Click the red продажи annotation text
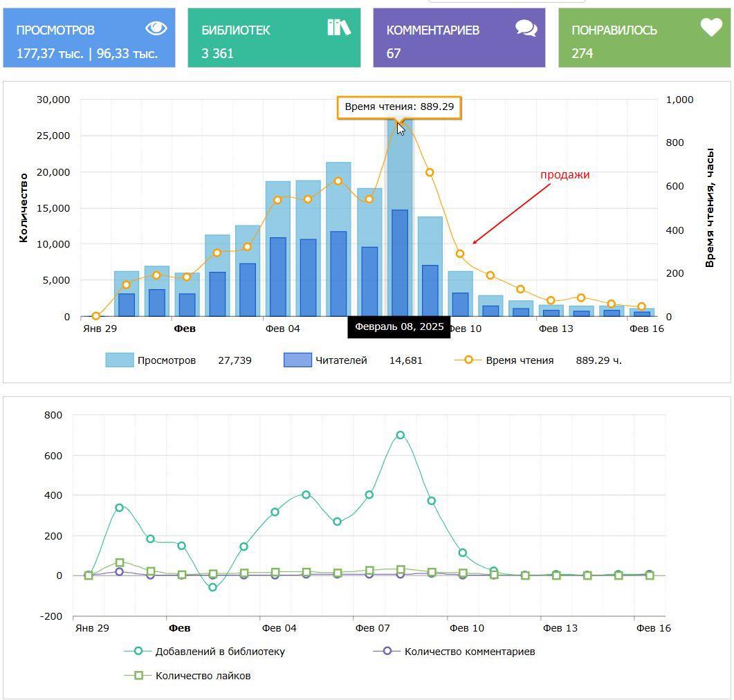This screenshot has height=700, width=734. point(565,175)
